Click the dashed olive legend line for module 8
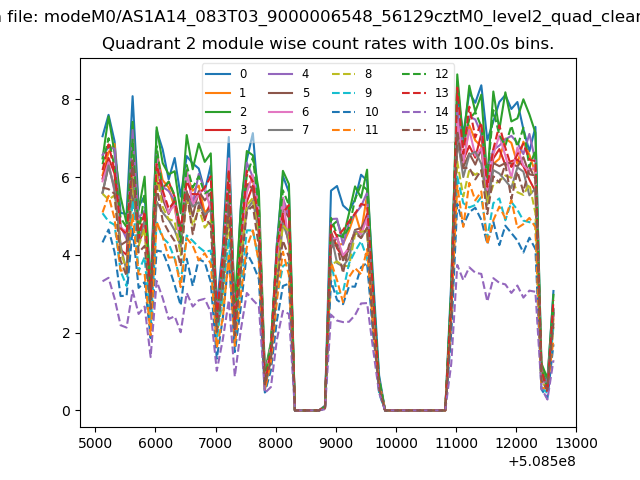 point(341,74)
